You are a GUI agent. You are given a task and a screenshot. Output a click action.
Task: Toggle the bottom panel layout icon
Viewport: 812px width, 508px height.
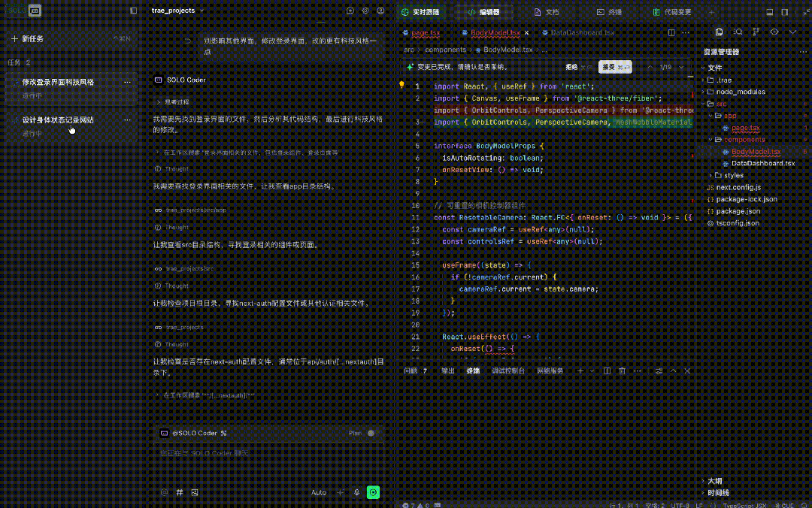769,12
